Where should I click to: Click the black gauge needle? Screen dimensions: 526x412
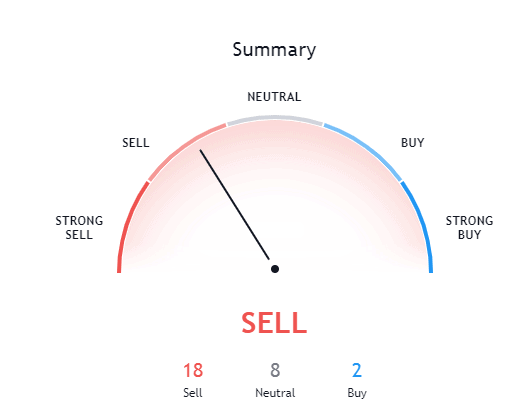click(x=234, y=205)
